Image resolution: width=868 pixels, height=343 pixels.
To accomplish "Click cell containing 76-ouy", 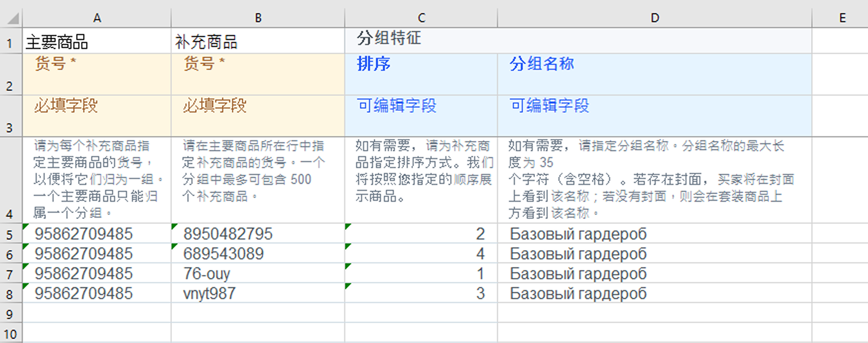I will (x=206, y=274).
